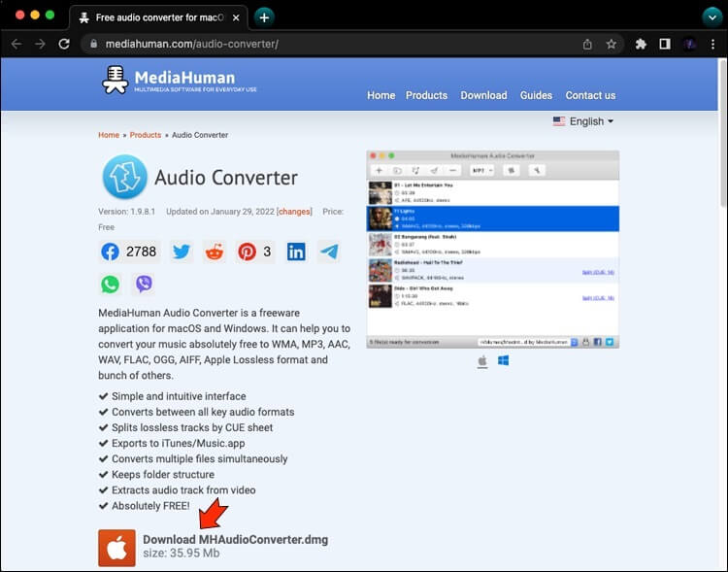This screenshot has height=572, width=728.
Task: Click the orange Apple download icon
Action: [x=117, y=548]
